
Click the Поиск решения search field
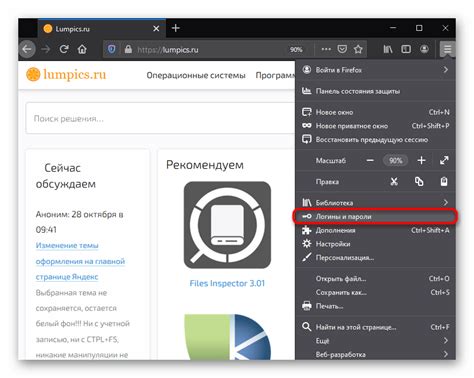point(160,118)
